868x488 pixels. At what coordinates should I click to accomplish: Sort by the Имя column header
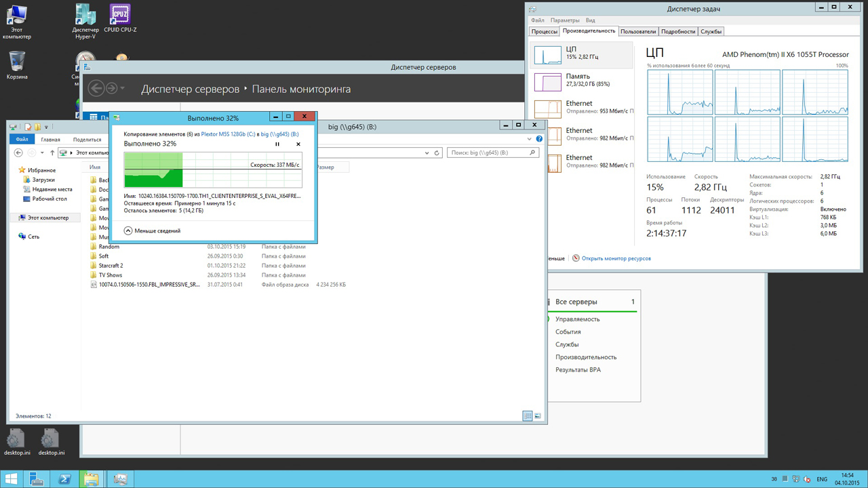point(95,167)
